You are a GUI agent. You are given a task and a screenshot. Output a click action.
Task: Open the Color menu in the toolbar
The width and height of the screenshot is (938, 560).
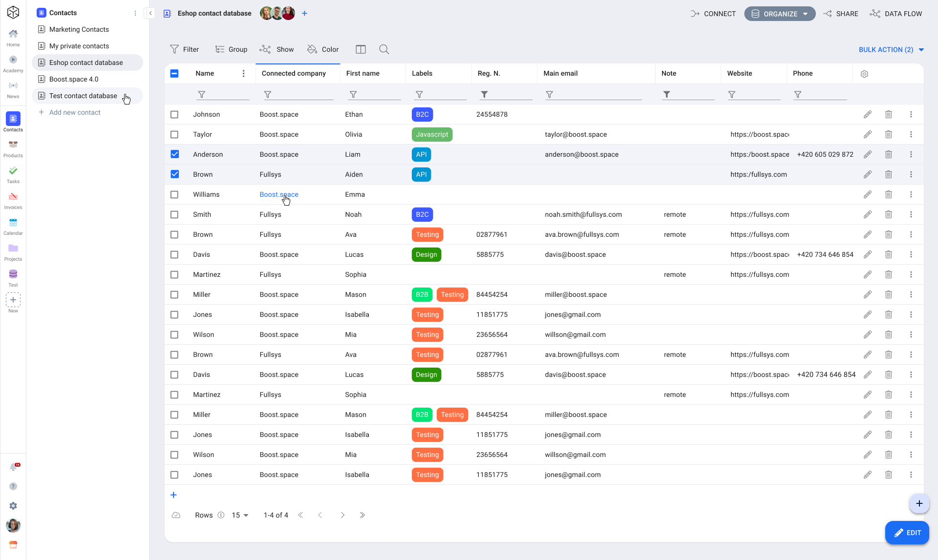pos(323,49)
